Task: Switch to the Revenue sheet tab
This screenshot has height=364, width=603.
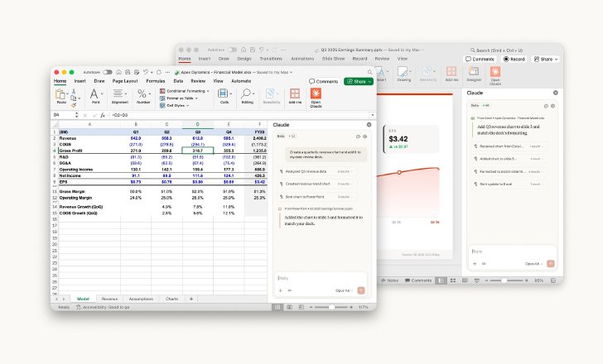Action: click(109, 299)
